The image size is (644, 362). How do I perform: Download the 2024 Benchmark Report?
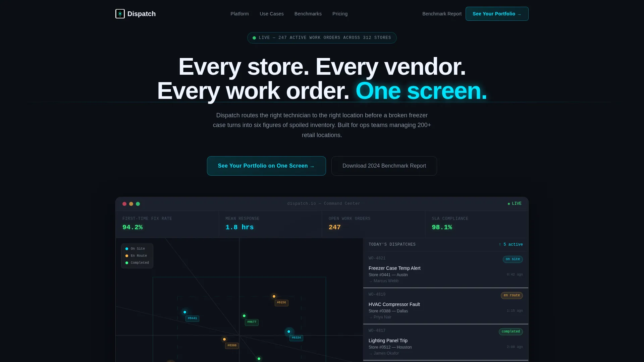coord(384,166)
